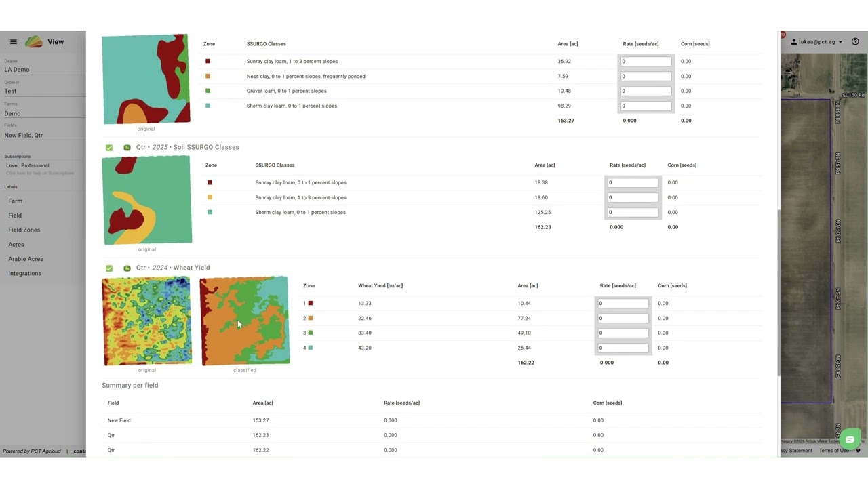Click the New Field row in summary
Image resolution: width=868 pixels, height=488 pixels.
click(431, 420)
